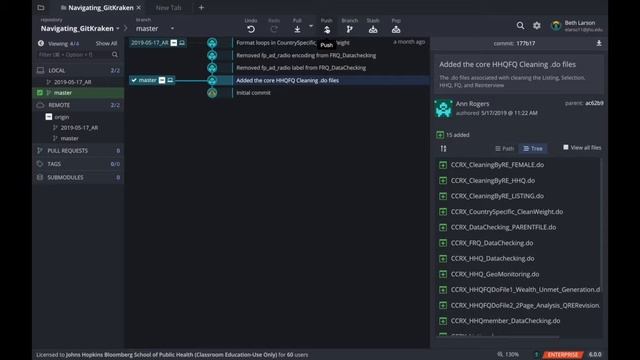Select local branch 2019-05-17_AR

coord(73,82)
